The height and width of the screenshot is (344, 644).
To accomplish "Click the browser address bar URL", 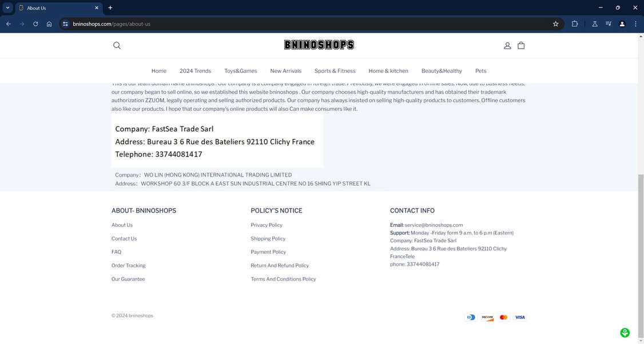I will coord(112,24).
